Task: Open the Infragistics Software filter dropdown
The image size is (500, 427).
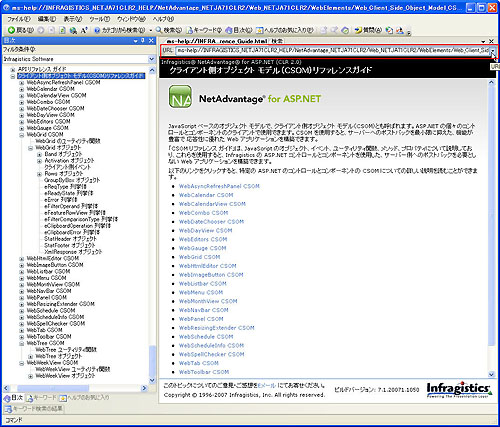Action: 152,59
